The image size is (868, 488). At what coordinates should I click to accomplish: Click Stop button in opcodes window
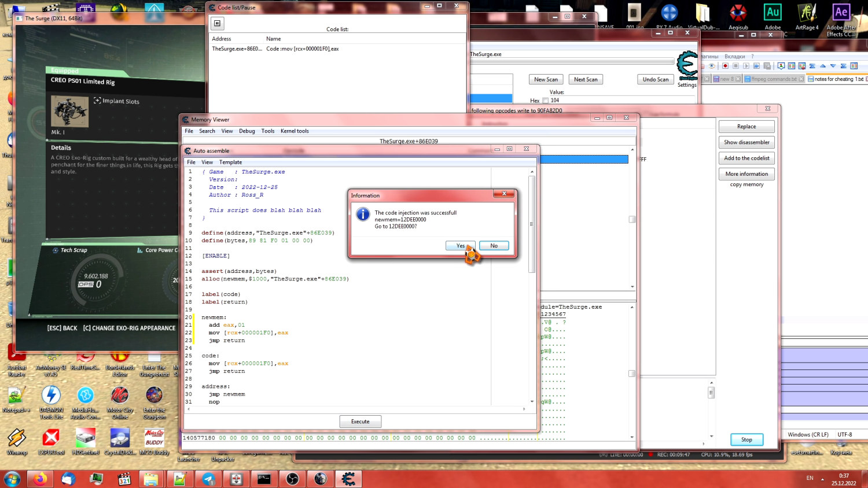click(x=746, y=439)
